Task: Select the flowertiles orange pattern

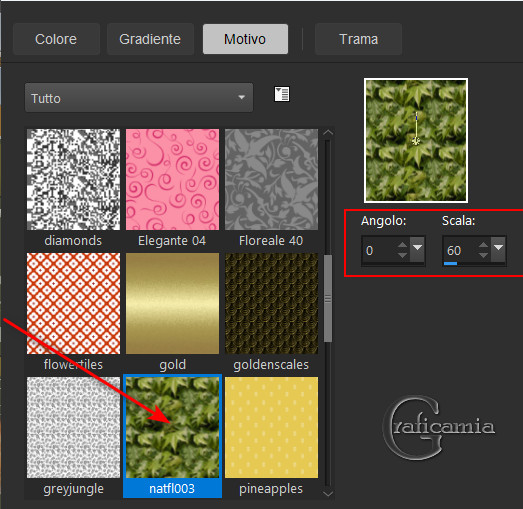Action: (x=73, y=304)
